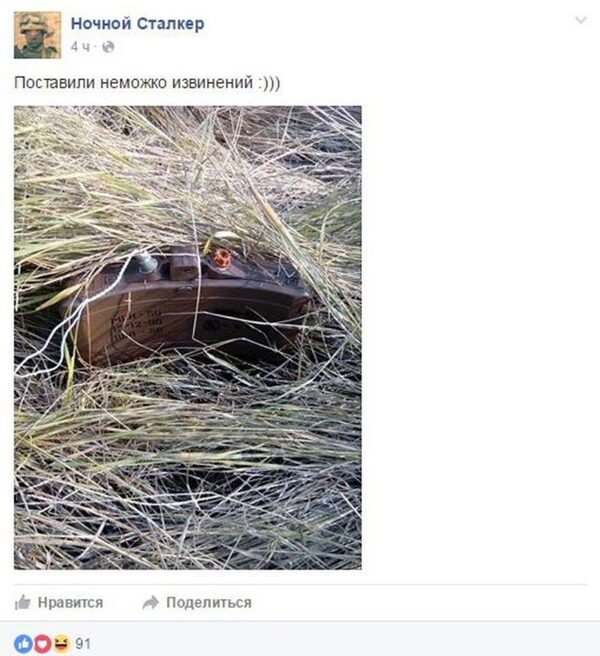
Task: Open the attached photo in viewer
Action: pos(188,338)
